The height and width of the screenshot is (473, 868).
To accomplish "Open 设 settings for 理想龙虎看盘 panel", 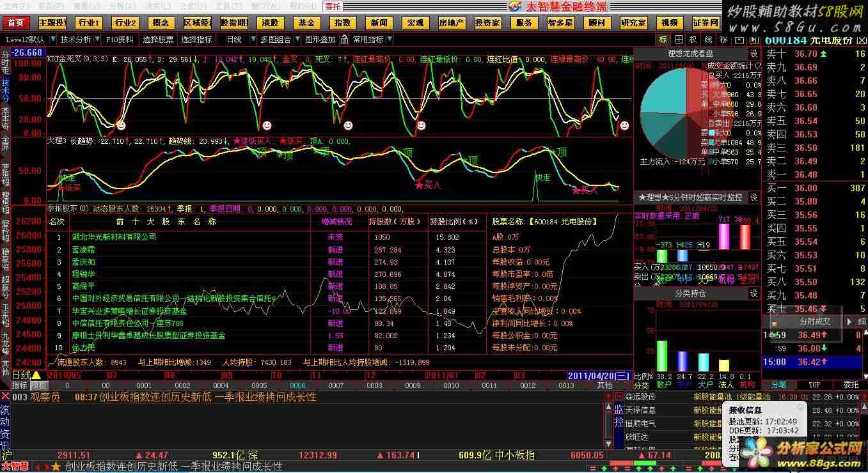I will click(754, 54).
